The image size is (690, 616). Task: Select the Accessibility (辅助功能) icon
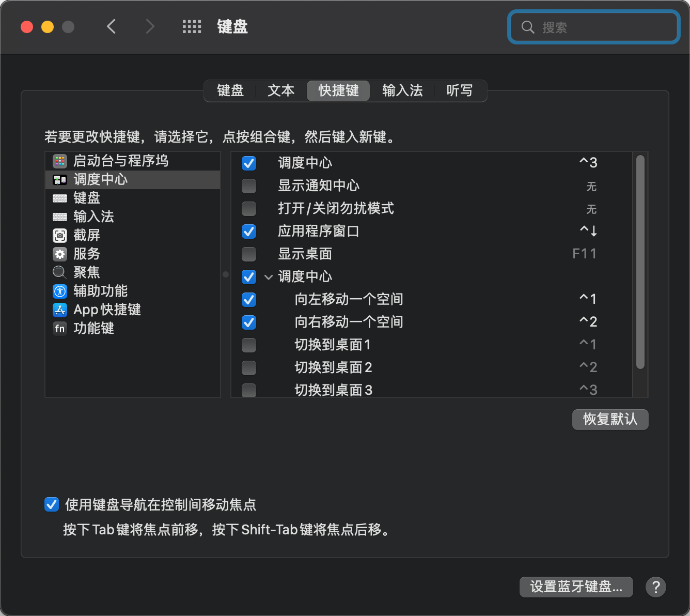point(60,291)
